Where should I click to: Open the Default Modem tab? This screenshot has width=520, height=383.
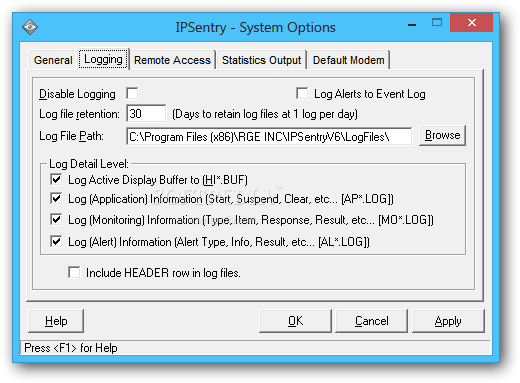click(x=348, y=60)
